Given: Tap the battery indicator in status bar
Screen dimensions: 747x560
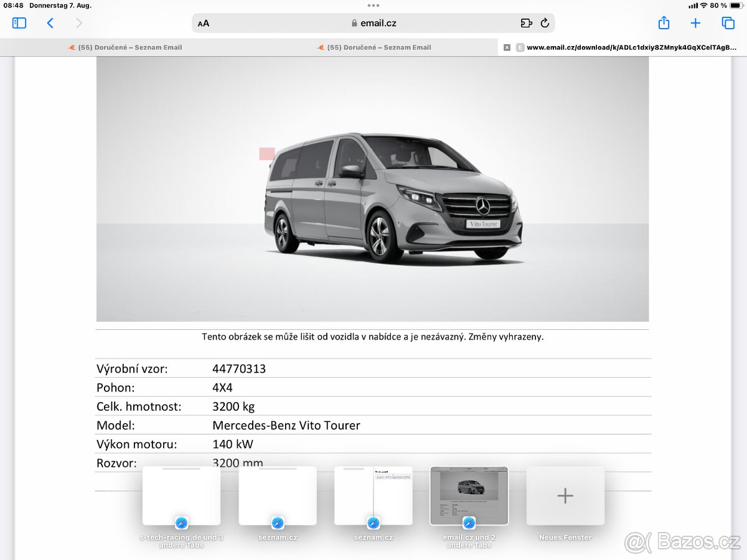Looking at the screenshot, I should tap(736, 5).
